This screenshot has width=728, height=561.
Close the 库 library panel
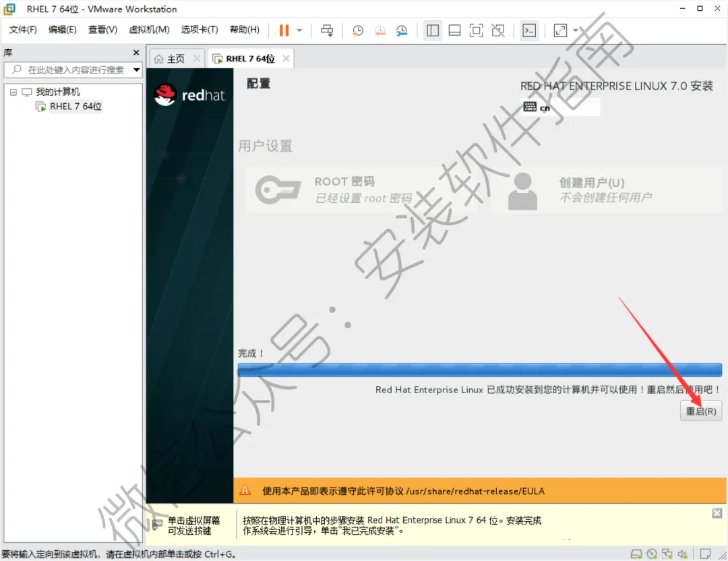pos(136,53)
